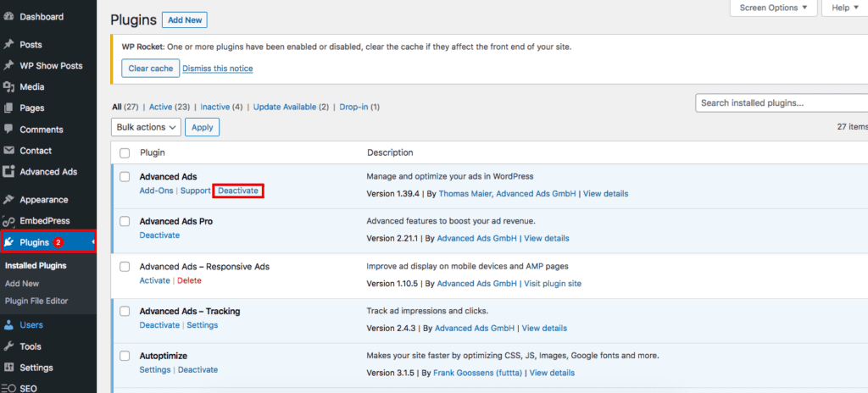Open Advanced Ads – Tracking Settings
Image resolution: width=868 pixels, height=393 pixels.
click(202, 325)
